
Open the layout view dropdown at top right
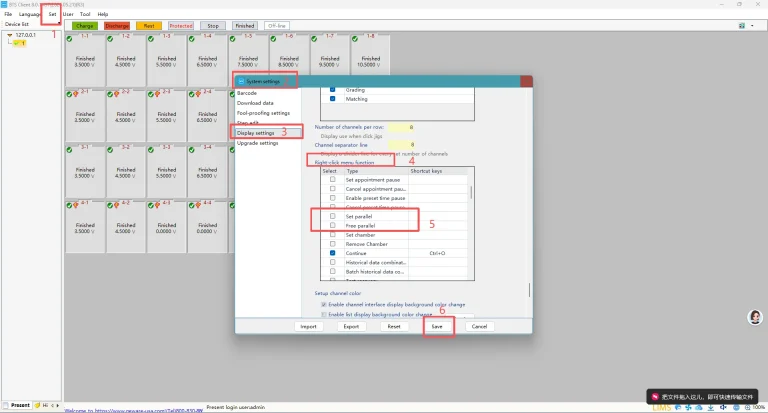pyautogui.click(x=752, y=25)
